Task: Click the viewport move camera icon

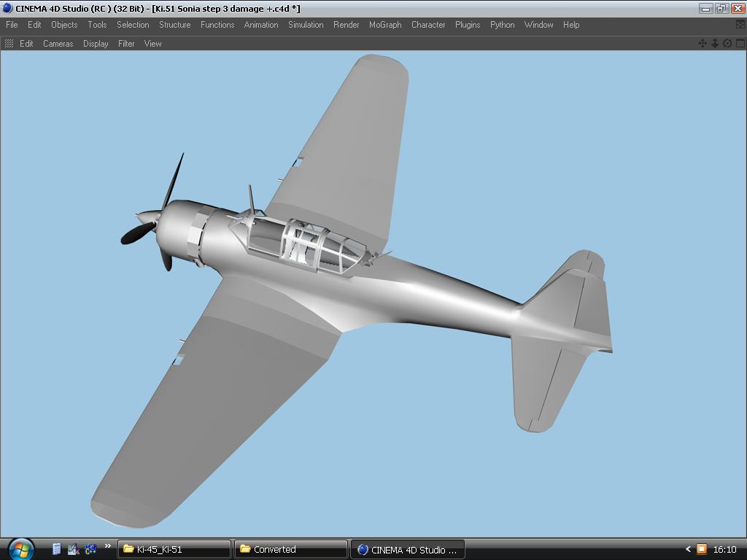Action: pos(703,44)
